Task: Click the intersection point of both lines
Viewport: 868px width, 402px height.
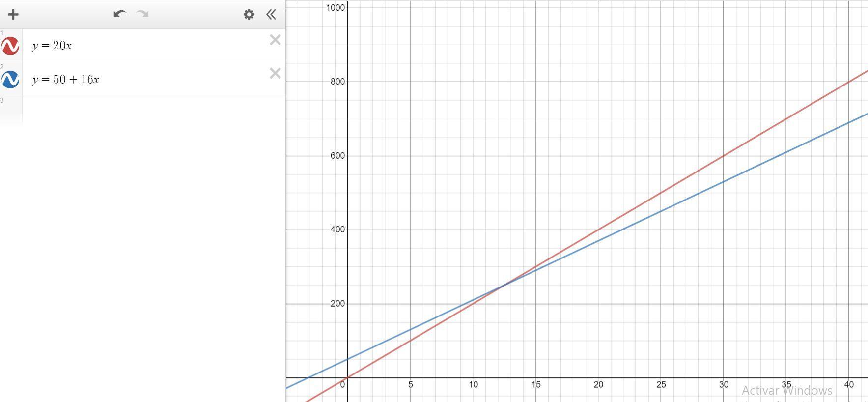Action: [504, 286]
